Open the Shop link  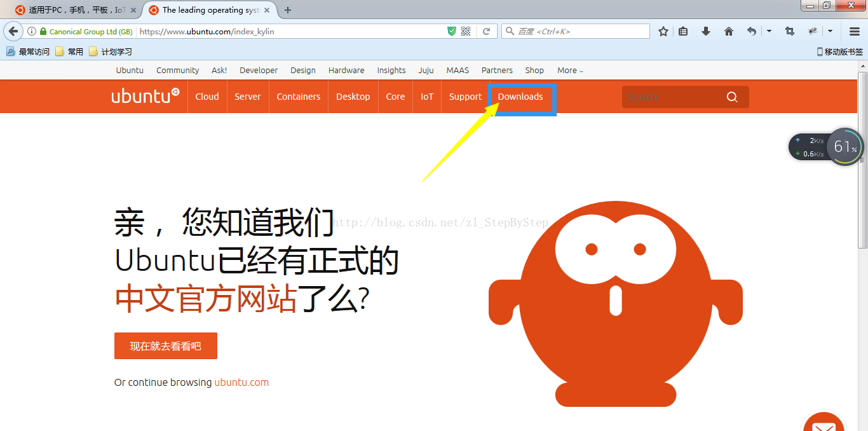pos(534,70)
